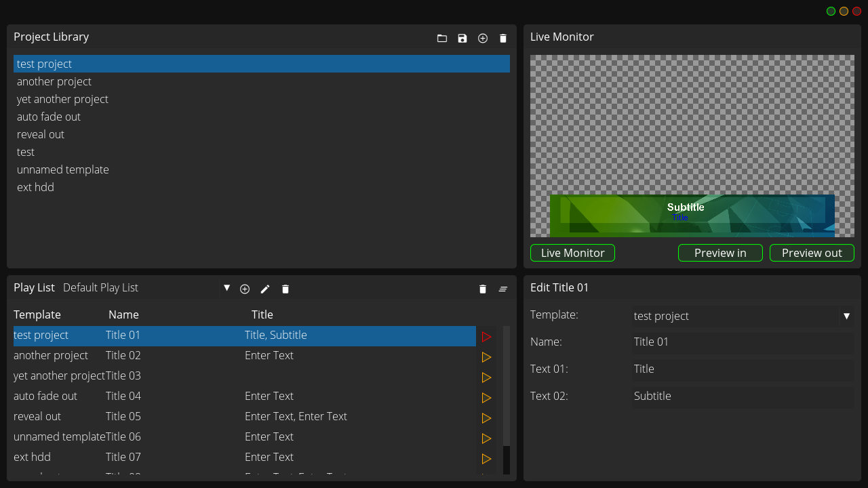The width and height of the screenshot is (868, 488).
Task: Play Title 06 using its orange arrow
Action: [x=486, y=439]
